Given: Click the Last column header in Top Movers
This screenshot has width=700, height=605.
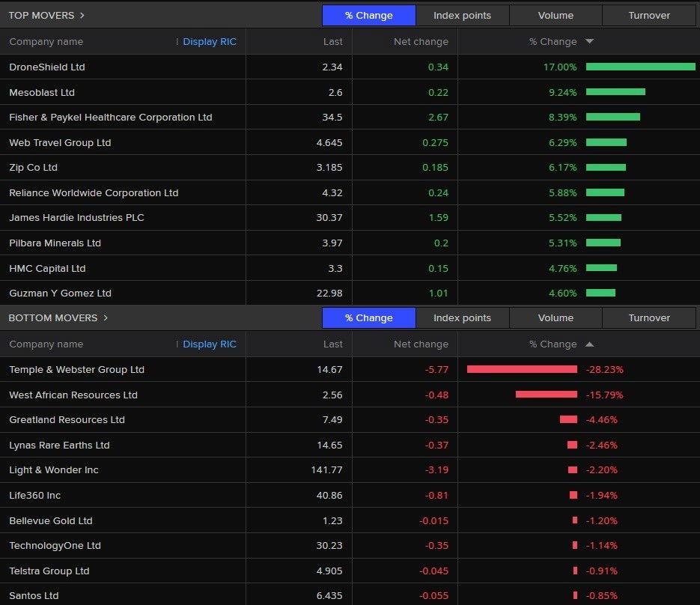Looking at the screenshot, I should 333,42.
